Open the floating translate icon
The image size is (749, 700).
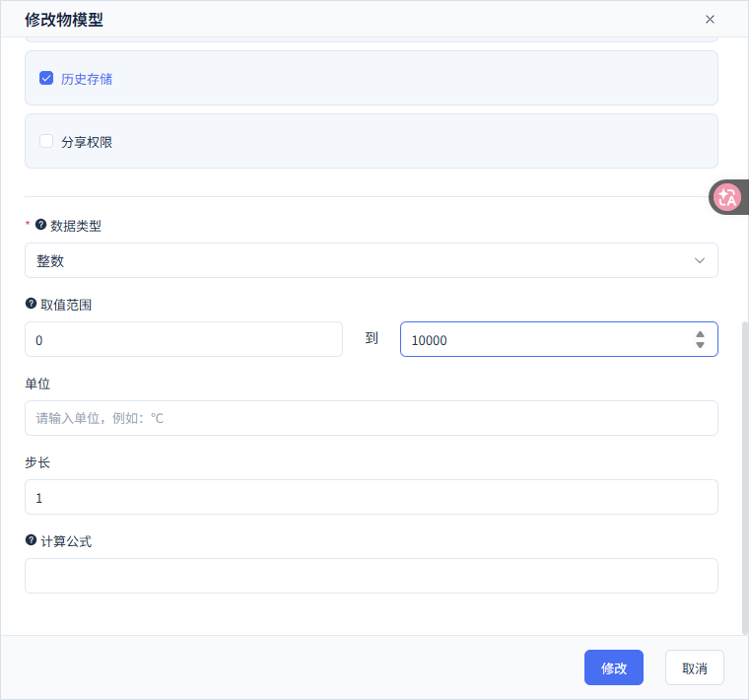[x=727, y=197]
